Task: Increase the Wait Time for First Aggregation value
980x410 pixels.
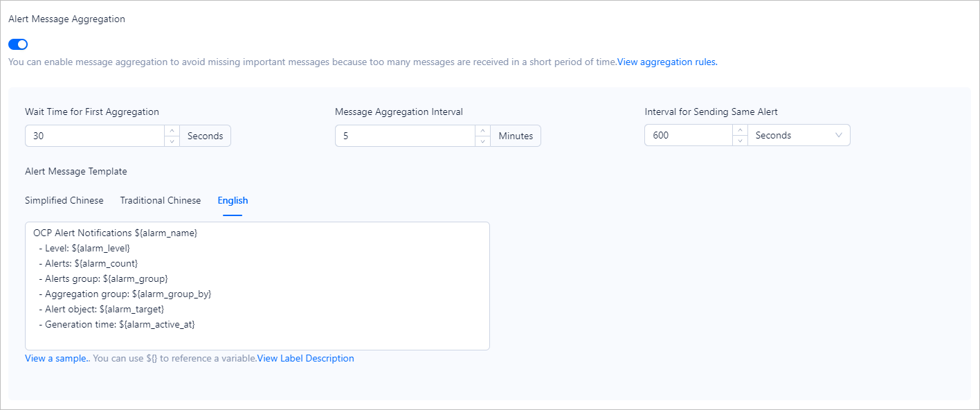Action: 172,131
